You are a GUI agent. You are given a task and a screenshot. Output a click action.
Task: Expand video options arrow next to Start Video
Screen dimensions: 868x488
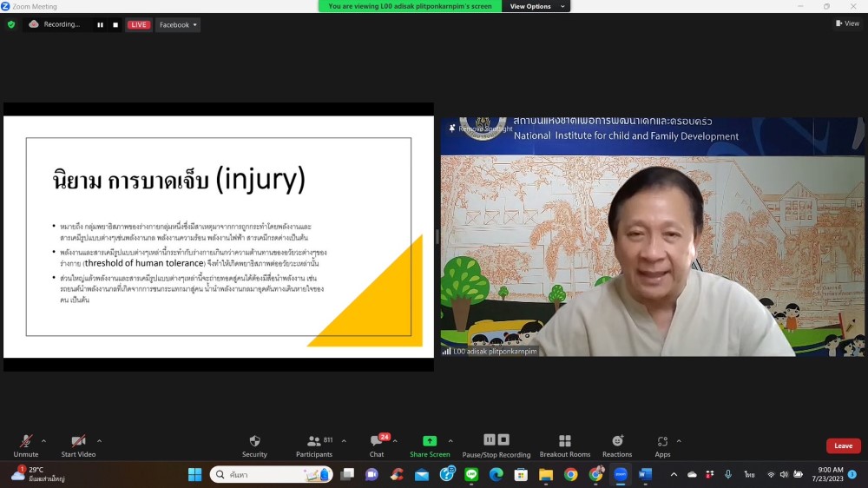pyautogui.click(x=99, y=440)
